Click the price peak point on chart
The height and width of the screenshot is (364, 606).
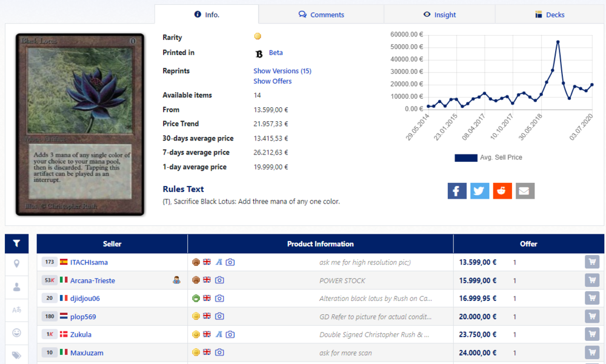558,42
